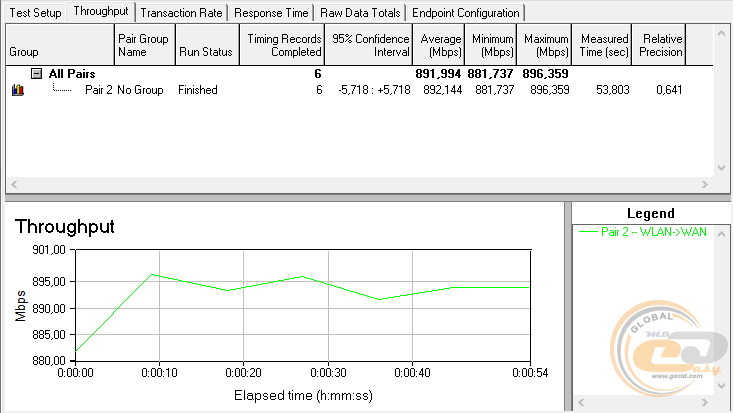The height and width of the screenshot is (413, 733).
Task: Click the 0:00:54 time axis label
Action: (530, 373)
